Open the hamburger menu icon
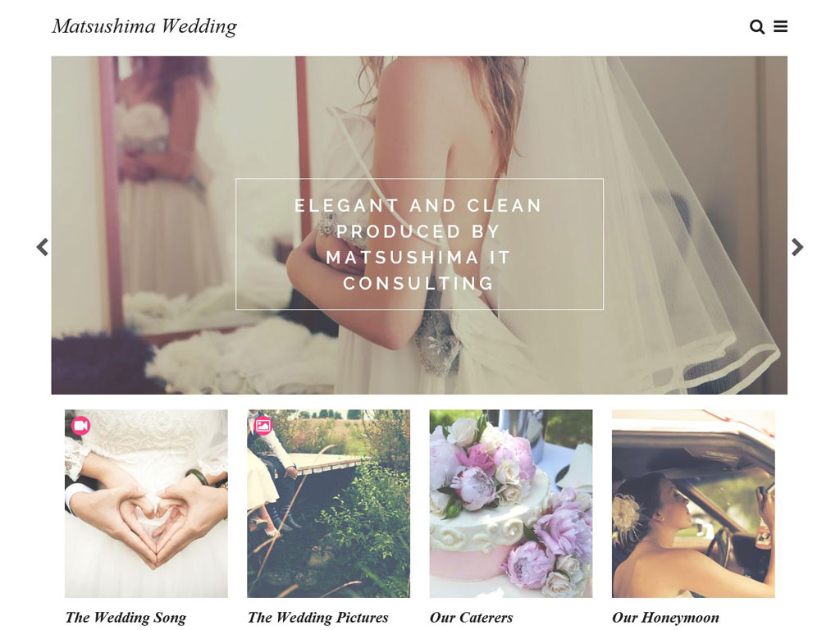 pos(781,27)
